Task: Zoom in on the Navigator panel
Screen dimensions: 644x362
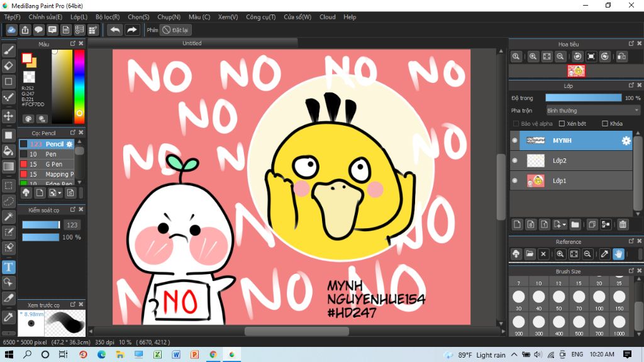Action: coord(533,57)
